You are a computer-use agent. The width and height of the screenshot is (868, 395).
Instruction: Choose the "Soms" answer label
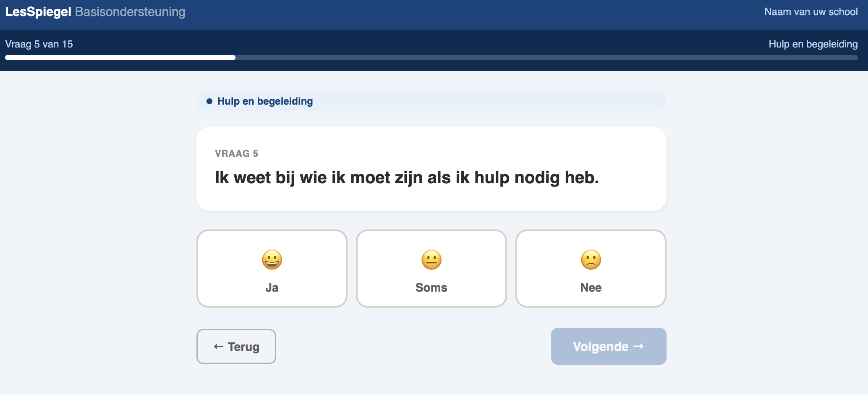tap(431, 287)
